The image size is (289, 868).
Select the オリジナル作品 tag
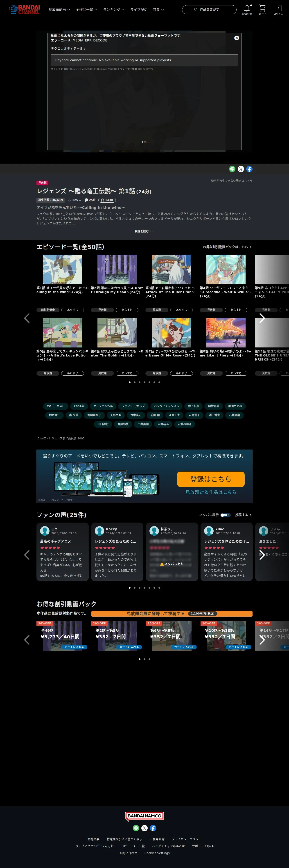pyautogui.click(x=103, y=406)
